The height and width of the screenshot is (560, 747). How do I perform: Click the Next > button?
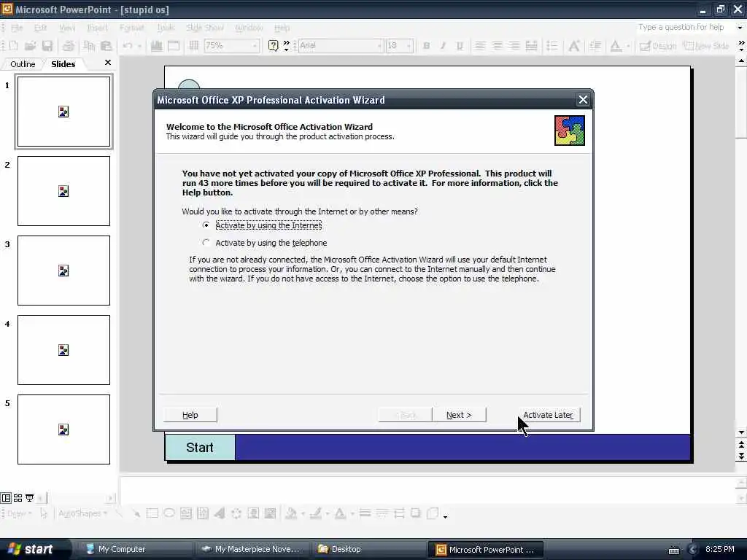click(459, 415)
